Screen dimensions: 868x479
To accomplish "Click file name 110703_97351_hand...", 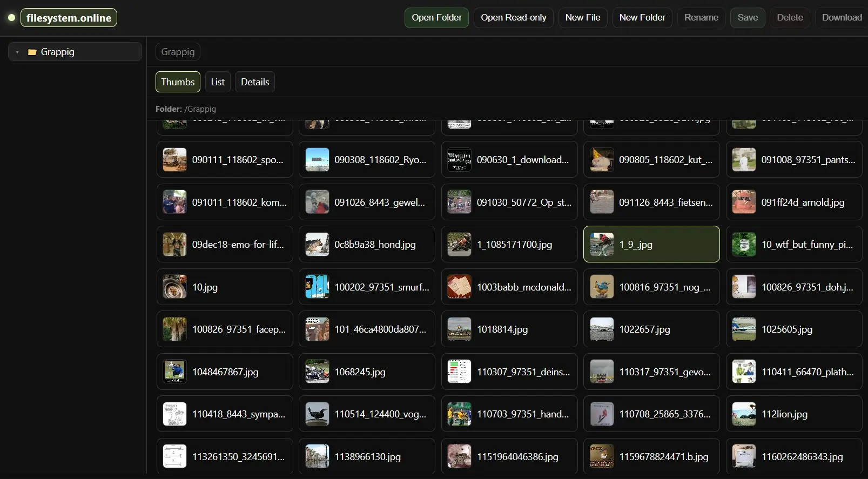I will [523, 414].
